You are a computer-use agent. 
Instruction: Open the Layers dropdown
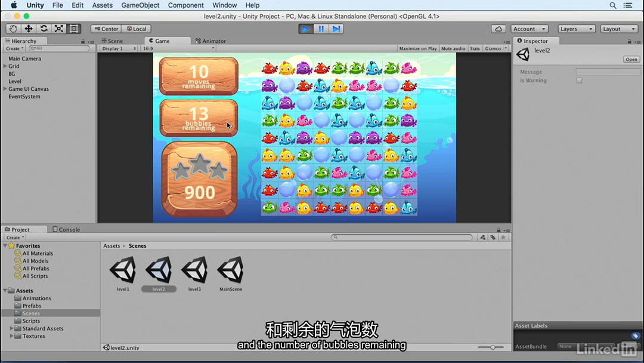pyautogui.click(x=576, y=29)
